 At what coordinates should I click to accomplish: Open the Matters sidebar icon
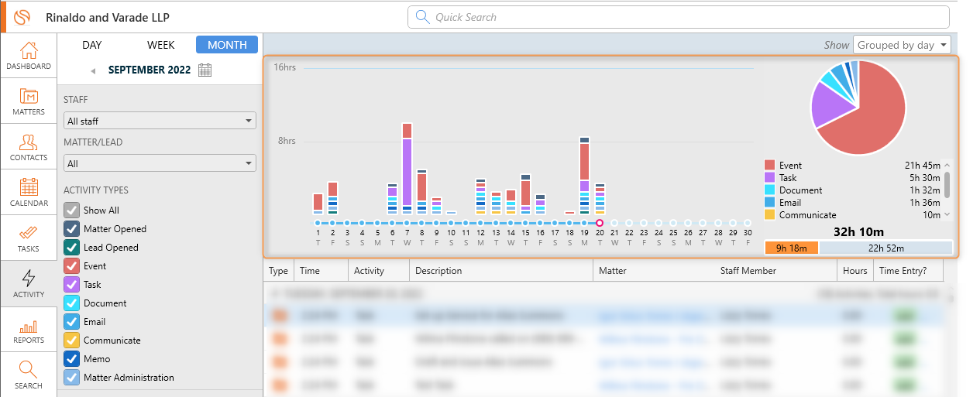click(x=29, y=97)
